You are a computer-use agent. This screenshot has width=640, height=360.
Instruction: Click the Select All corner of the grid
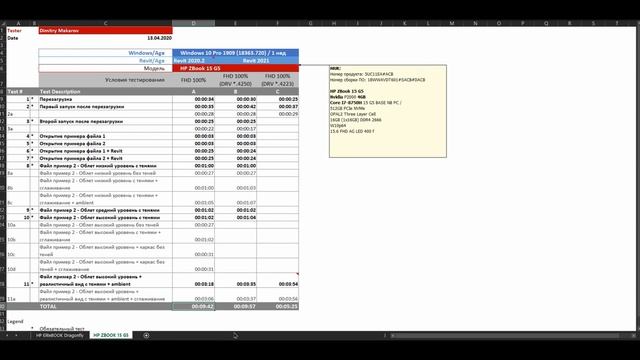3,23
